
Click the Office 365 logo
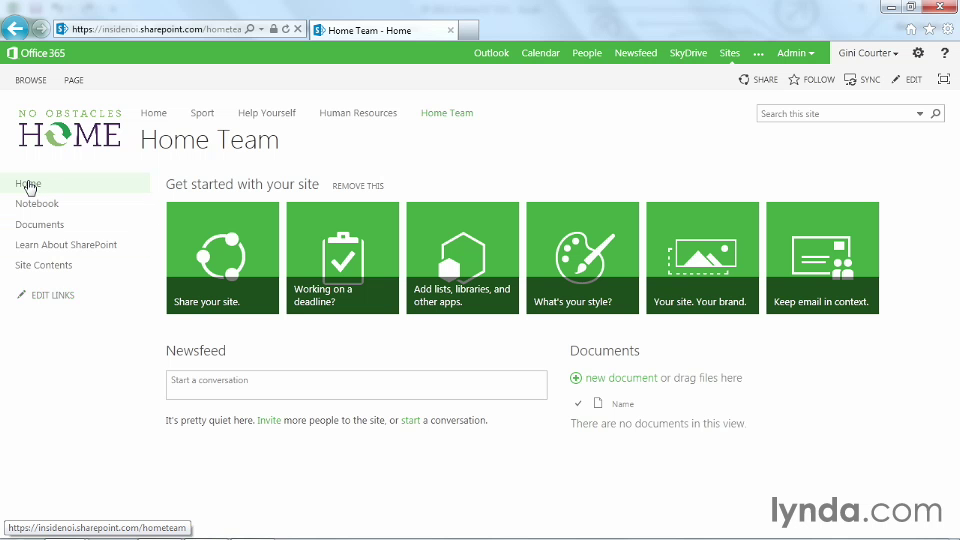(36, 53)
